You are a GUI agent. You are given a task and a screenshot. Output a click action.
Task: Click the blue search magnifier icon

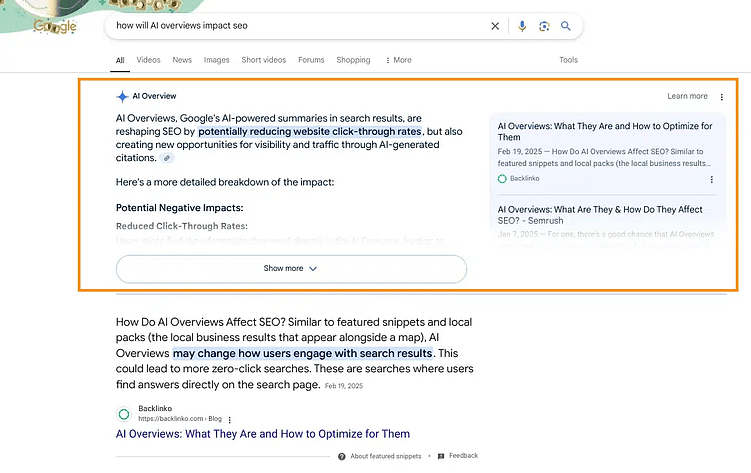point(566,26)
